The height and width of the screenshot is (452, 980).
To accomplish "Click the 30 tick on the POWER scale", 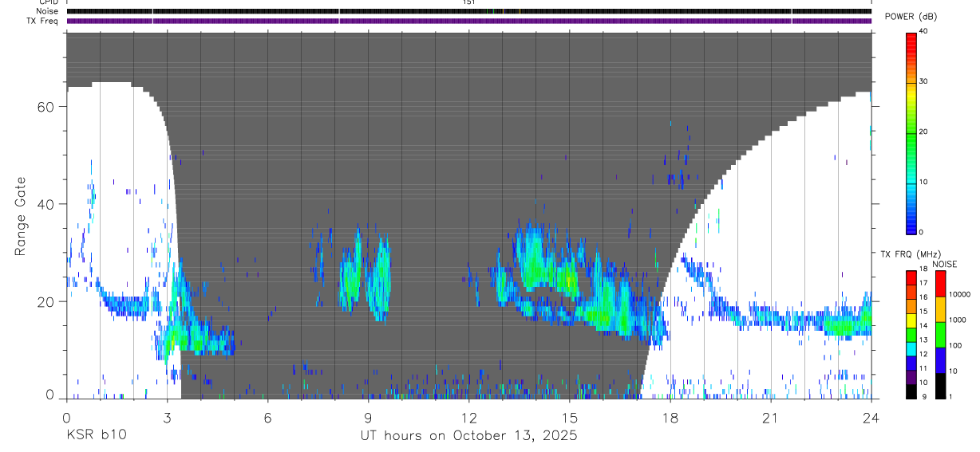I will [x=923, y=81].
